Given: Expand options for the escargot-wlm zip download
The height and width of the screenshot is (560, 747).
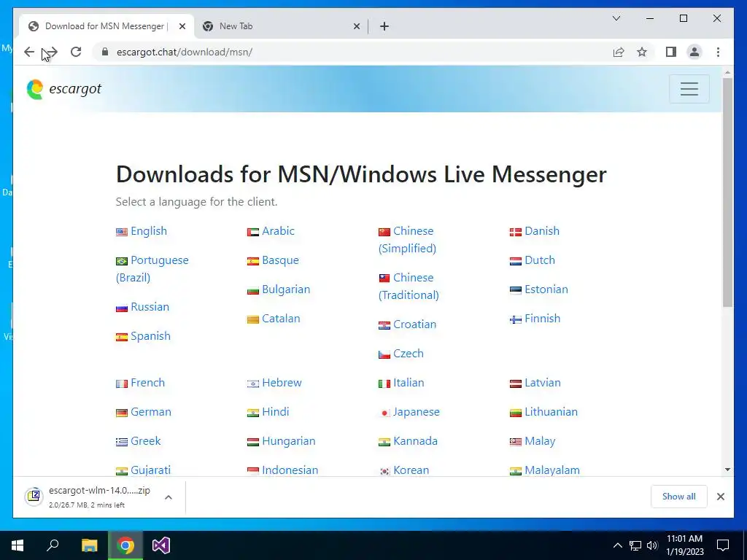Looking at the screenshot, I should pos(169,497).
